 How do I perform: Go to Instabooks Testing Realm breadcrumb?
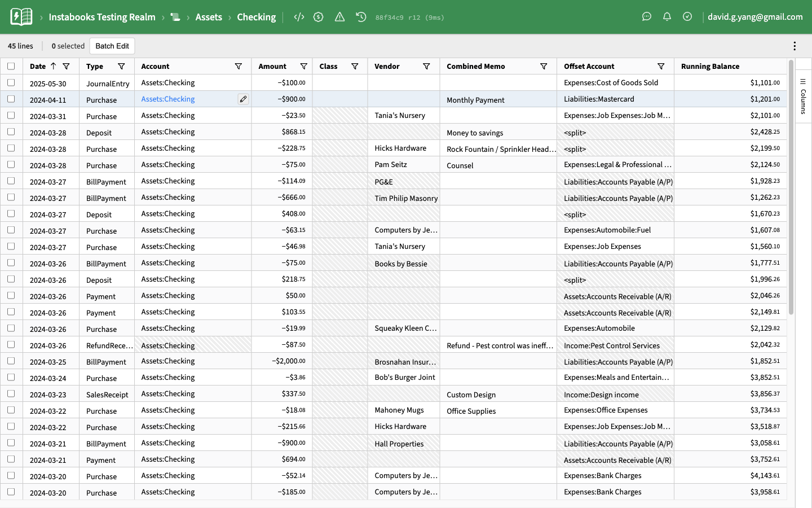tap(102, 17)
